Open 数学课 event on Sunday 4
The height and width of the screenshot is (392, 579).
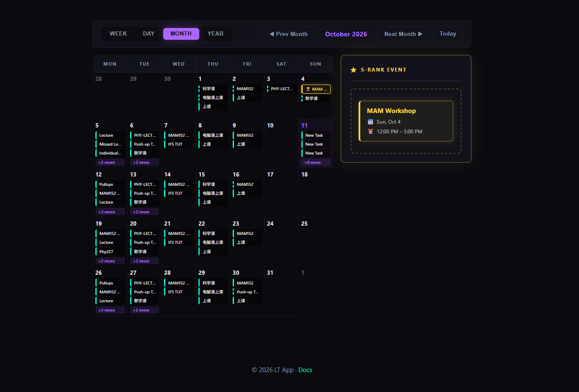click(316, 98)
